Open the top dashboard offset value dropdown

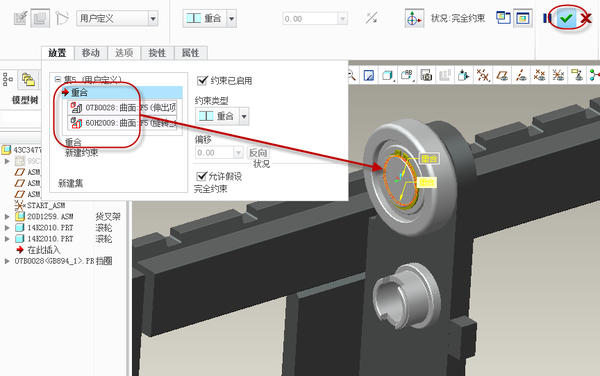pos(342,18)
